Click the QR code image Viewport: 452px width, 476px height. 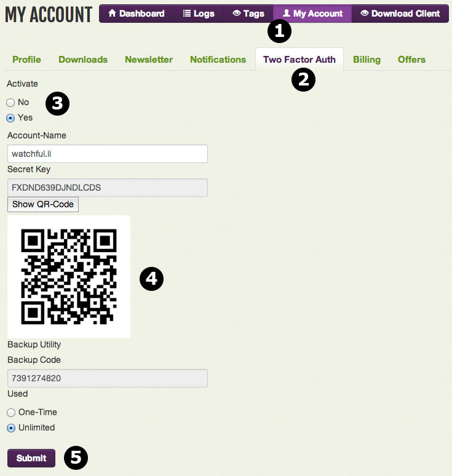[x=69, y=277]
